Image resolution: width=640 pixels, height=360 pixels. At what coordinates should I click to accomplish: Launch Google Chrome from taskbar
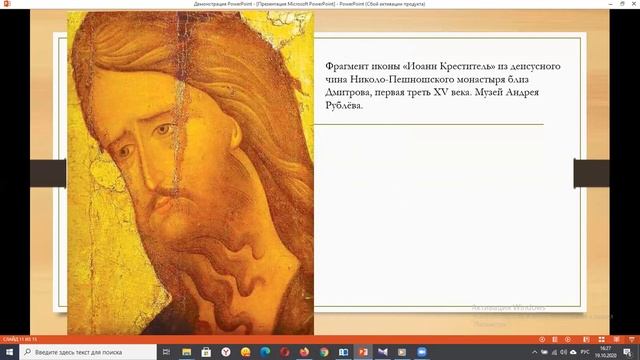[x=324, y=352]
